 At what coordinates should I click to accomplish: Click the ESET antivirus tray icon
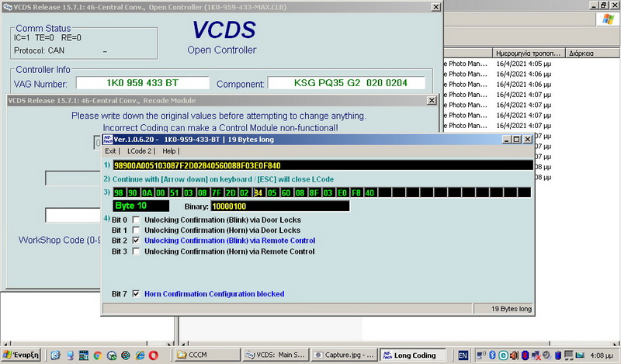click(503, 355)
